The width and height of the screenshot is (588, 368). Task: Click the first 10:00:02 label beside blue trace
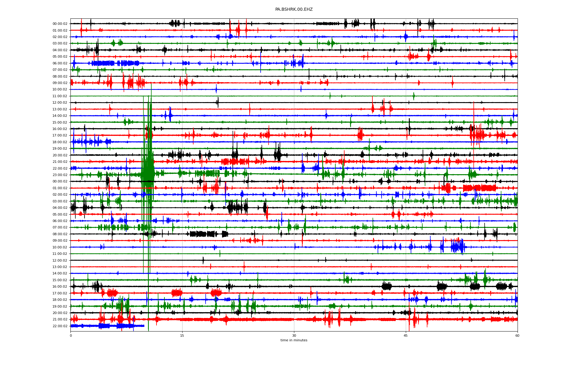(60, 90)
